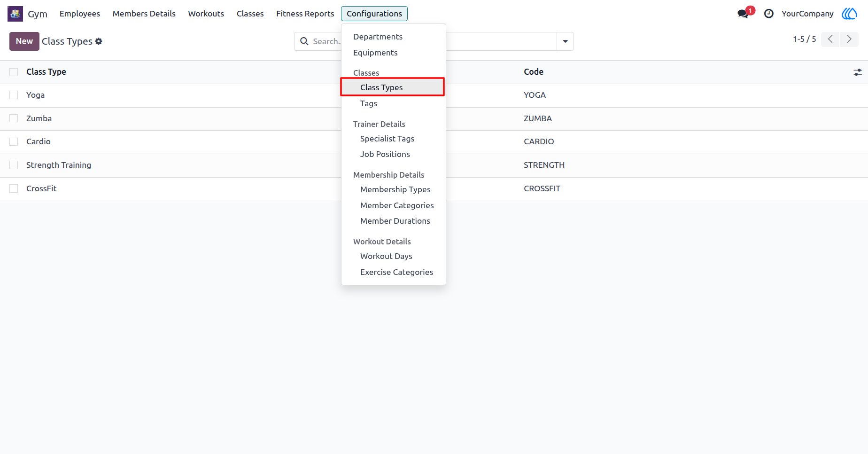Select Membership Types menu entry
Screen dimensions: 868x454
tap(394, 189)
